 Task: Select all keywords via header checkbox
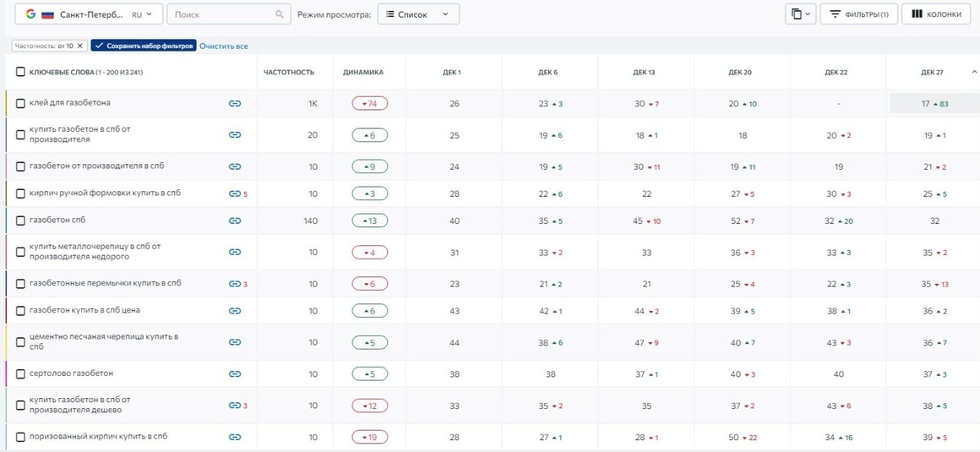pos(20,73)
